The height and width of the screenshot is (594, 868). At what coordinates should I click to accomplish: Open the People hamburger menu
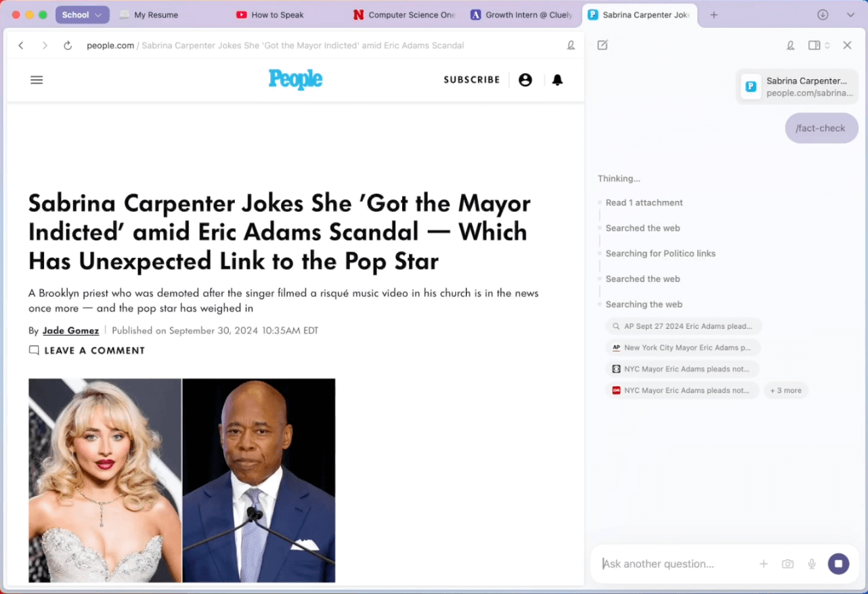(37, 80)
